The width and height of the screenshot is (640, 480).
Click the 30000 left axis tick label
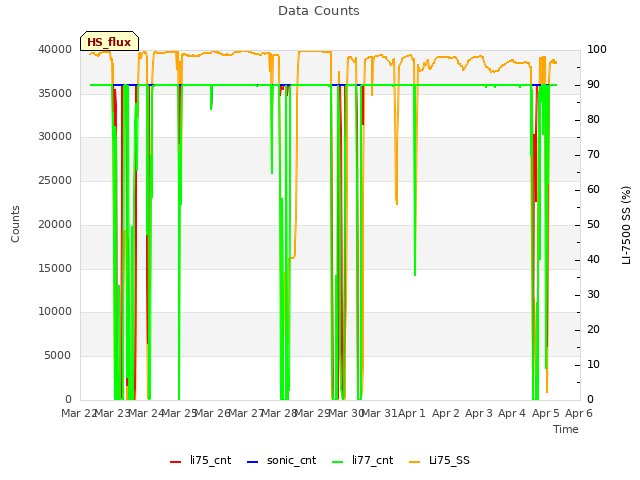(55, 137)
